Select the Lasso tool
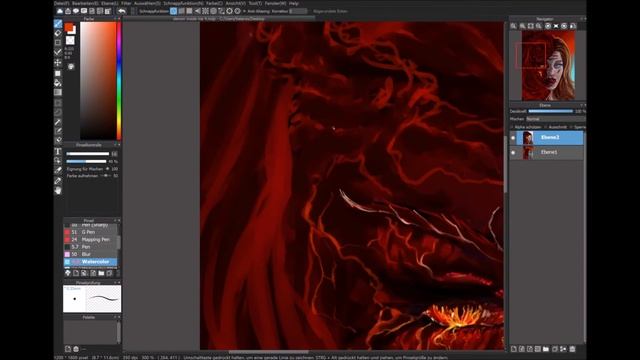The image size is (640, 360). [58, 112]
